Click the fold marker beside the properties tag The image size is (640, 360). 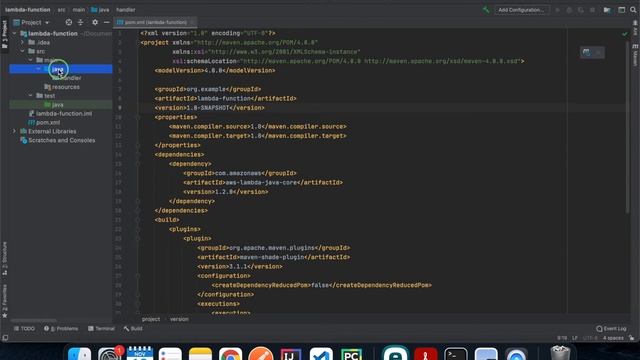coord(138,117)
